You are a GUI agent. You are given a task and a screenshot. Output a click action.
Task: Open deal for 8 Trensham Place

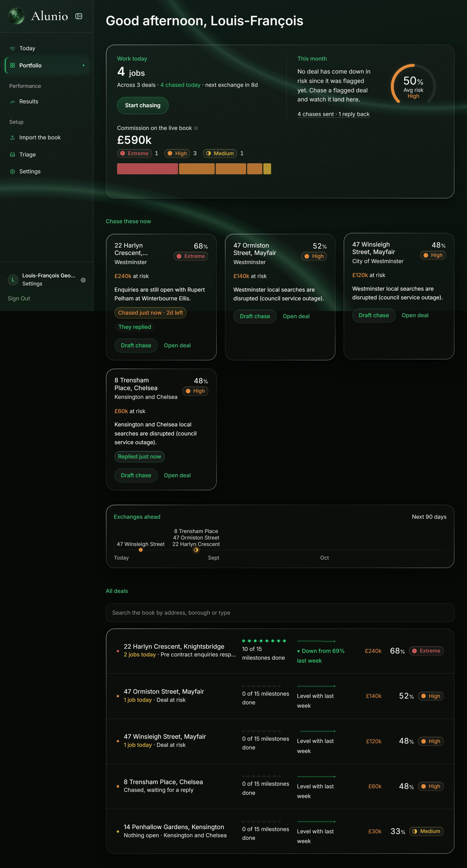[x=177, y=475]
